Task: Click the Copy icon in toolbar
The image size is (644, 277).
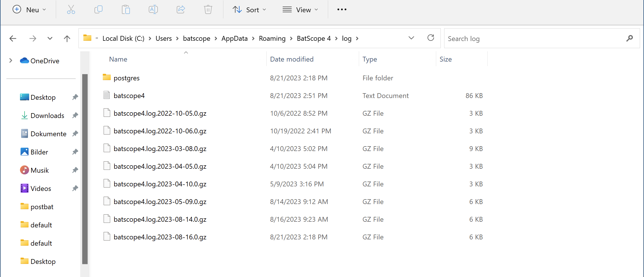Action: (x=98, y=9)
